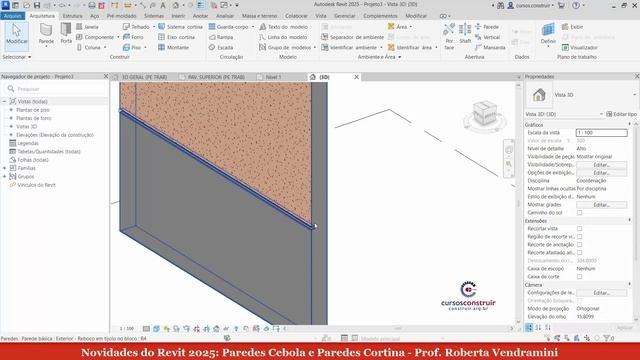
Task: Activate the Janela window tool
Action: pos(87,27)
